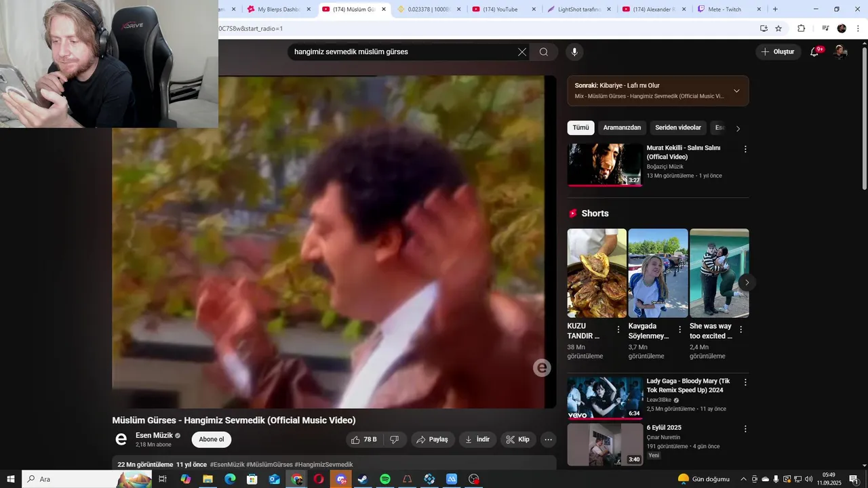868x488 pixels.
Task: Open Opera browser from the taskbar
Action: pos(319,479)
